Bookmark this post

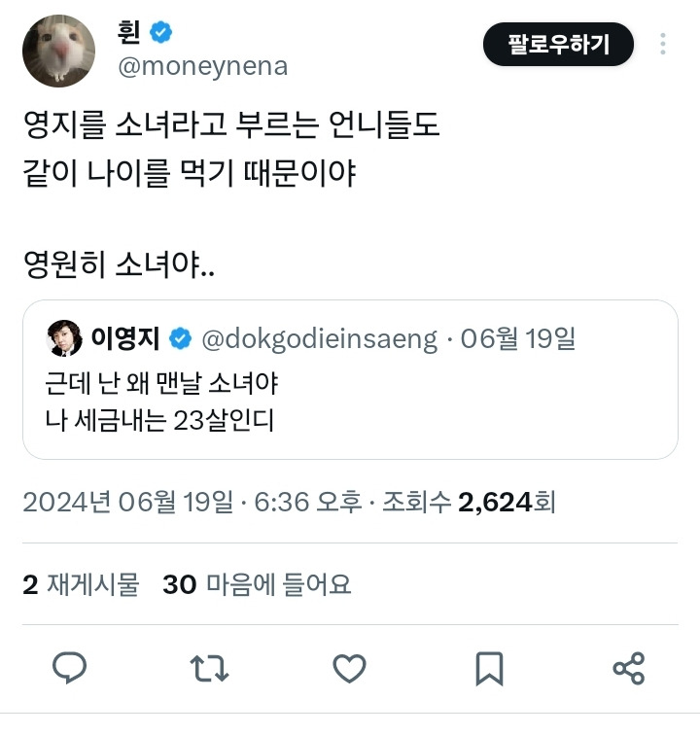489,669
